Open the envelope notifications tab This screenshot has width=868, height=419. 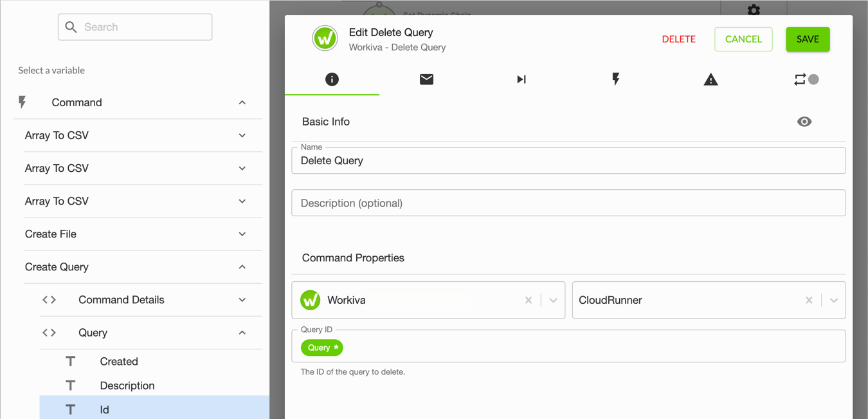[426, 79]
